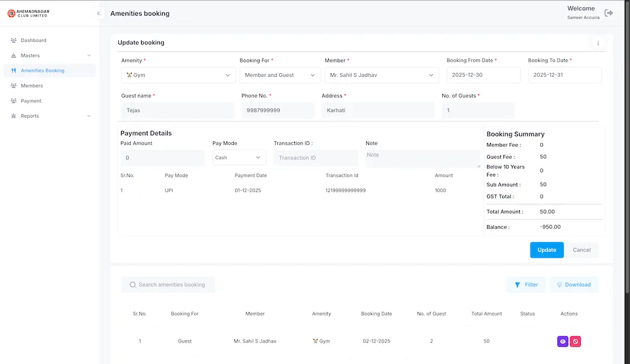Viewport: 630px width, 364px height.
Task: Click the search magnifier icon
Action: pyautogui.click(x=132, y=285)
